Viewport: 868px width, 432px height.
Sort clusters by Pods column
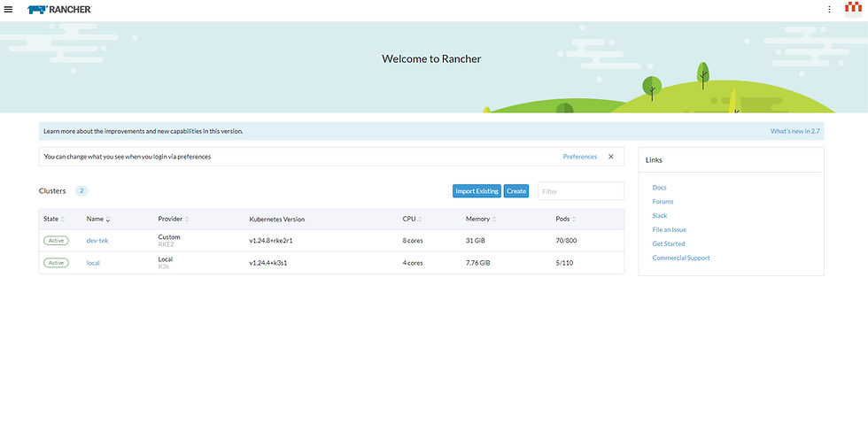(x=566, y=219)
